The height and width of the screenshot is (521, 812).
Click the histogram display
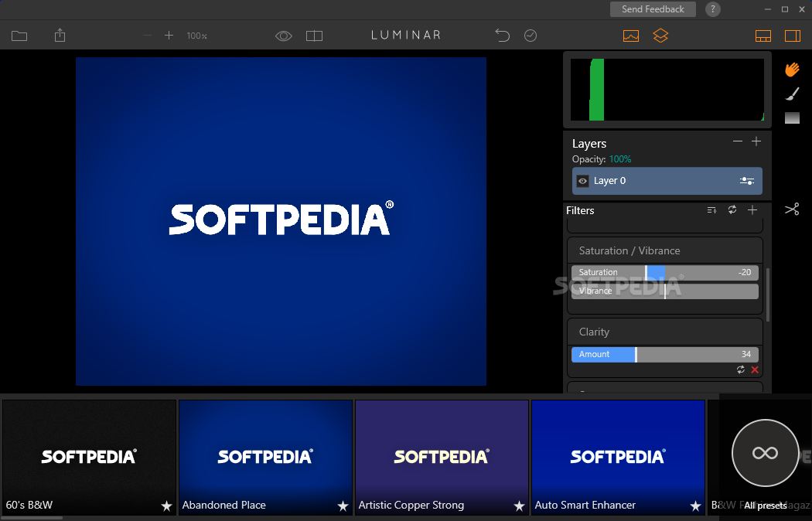coord(667,90)
